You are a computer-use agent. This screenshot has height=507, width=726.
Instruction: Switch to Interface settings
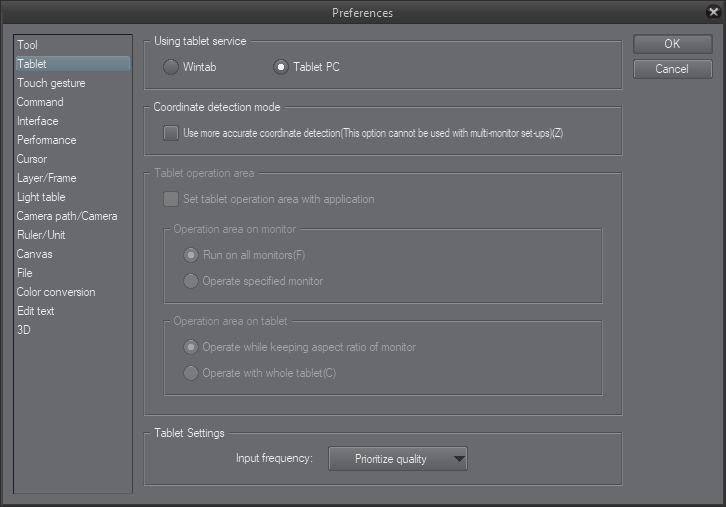tap(38, 121)
